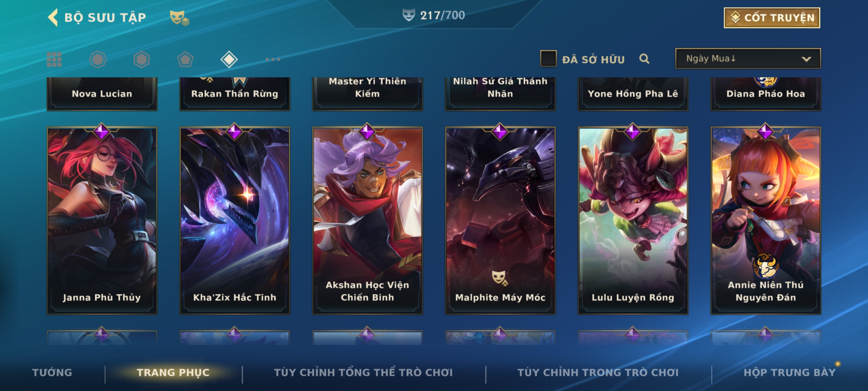Image resolution: width=868 pixels, height=391 pixels.
Task: Filter by pentagon rarity tier icon
Action: (x=185, y=59)
